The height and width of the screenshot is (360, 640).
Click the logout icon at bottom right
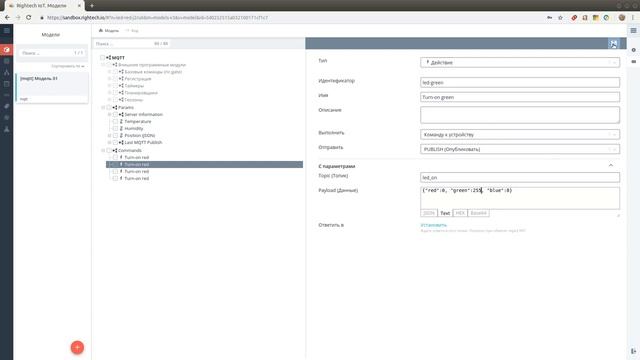pyautogui.click(x=633, y=351)
